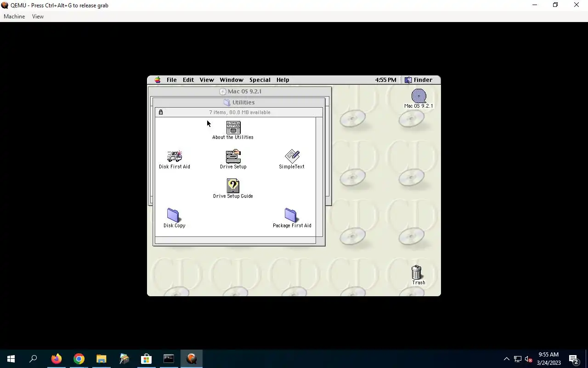The width and height of the screenshot is (588, 368).
Task: Click the Windows taskbar clock and date
Action: pos(549,359)
